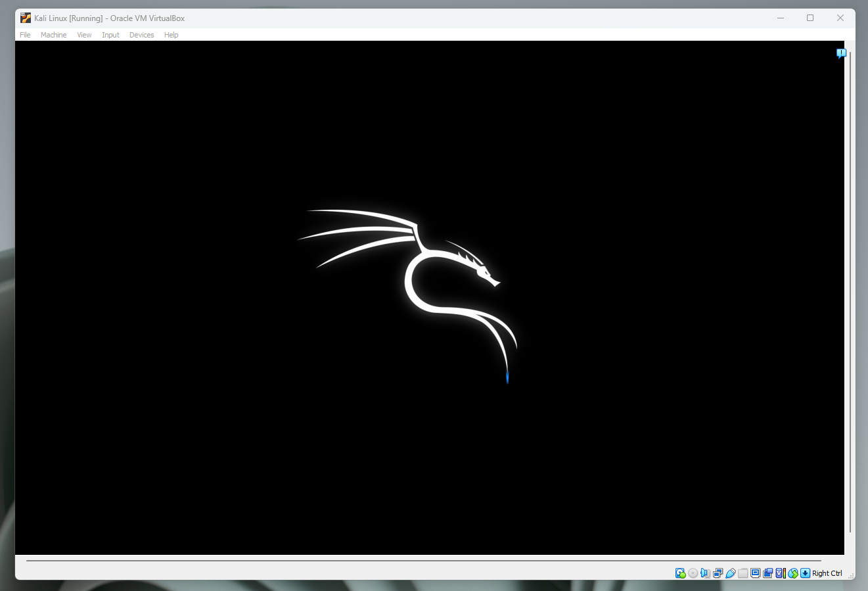The width and height of the screenshot is (868, 591).
Task: Click the optical disk indicator icon
Action: tap(693, 573)
